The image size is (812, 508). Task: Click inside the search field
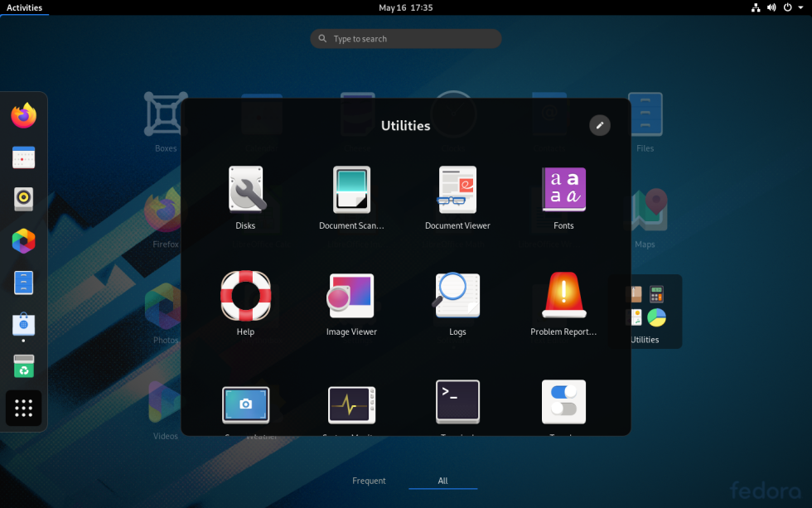[x=405, y=38]
